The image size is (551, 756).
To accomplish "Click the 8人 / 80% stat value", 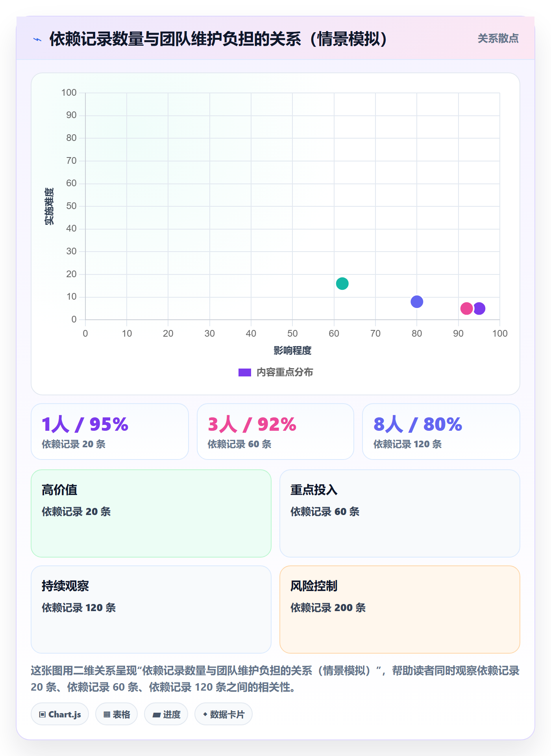I will point(418,424).
